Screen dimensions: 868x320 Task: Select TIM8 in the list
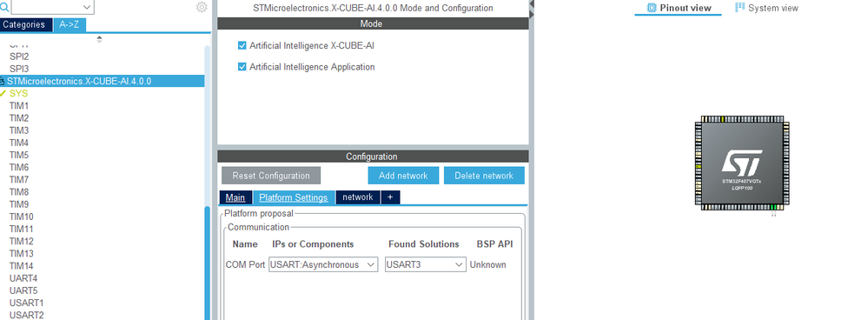[x=19, y=192]
